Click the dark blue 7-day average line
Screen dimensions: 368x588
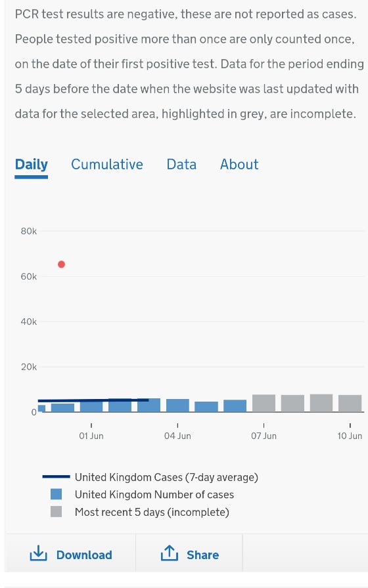click(x=93, y=400)
